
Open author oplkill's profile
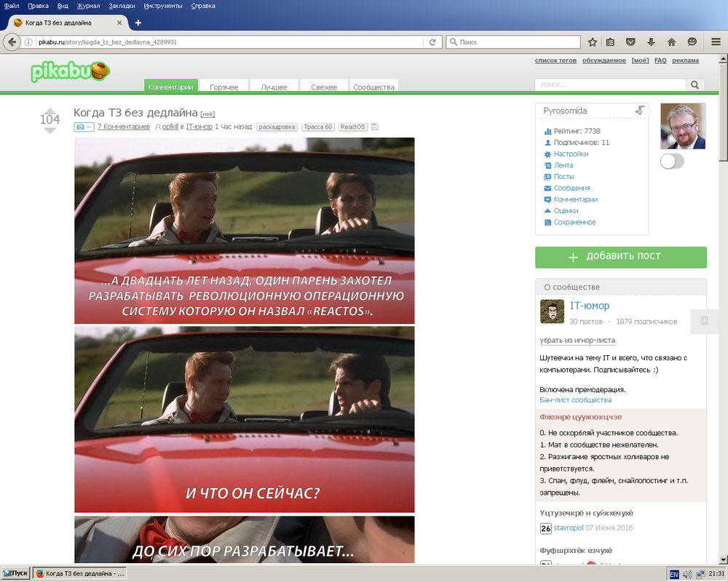[170, 127]
